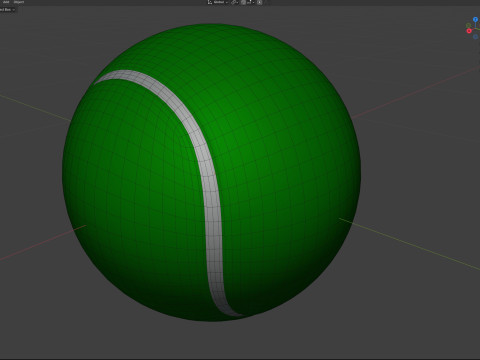The width and height of the screenshot is (480, 360).
Task: Toggle the snapping magnet icon
Action: (x=243, y=2)
